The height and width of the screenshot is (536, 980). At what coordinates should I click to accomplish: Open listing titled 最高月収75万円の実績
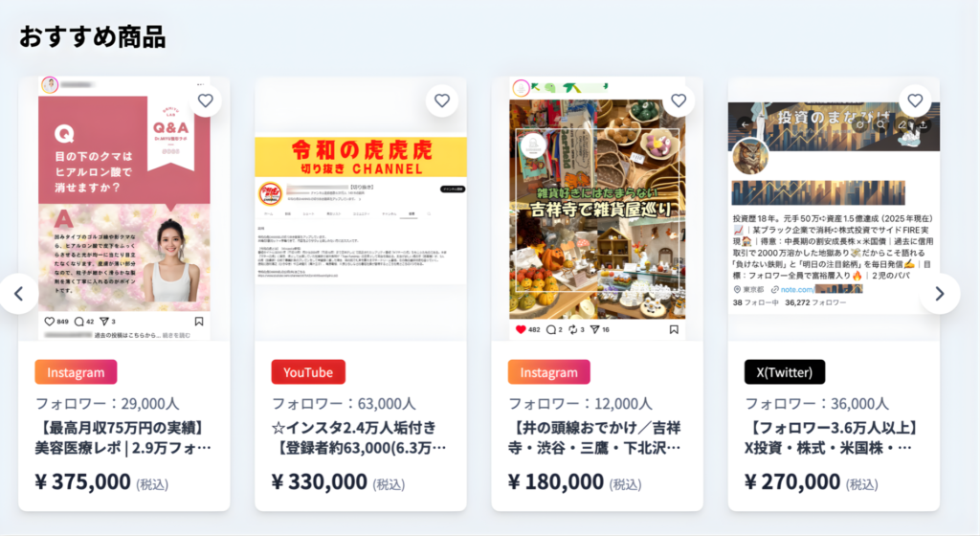click(x=123, y=437)
